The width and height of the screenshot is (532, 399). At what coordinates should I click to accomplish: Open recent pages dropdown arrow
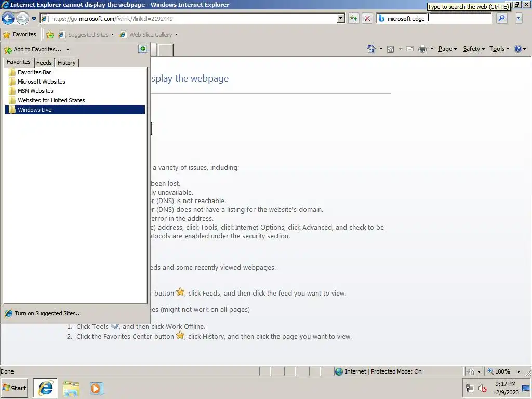coord(34,19)
